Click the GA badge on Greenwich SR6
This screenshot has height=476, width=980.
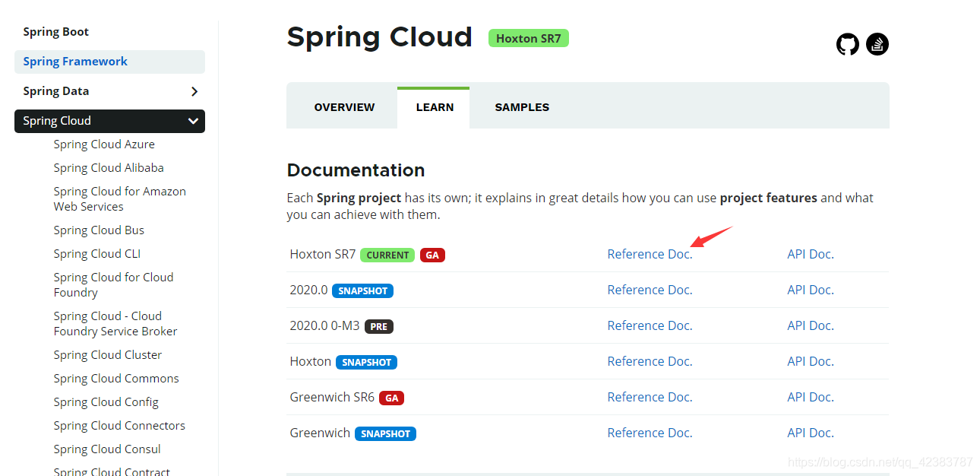(391, 398)
